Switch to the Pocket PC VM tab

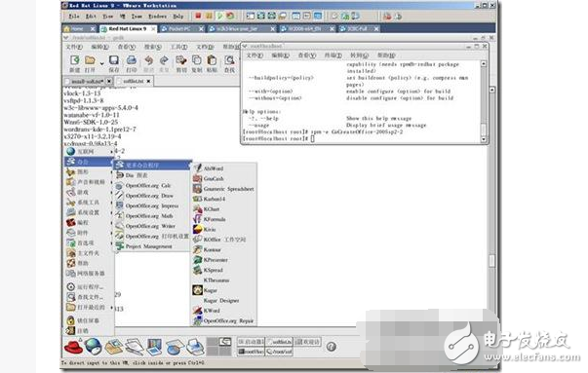coord(181,28)
